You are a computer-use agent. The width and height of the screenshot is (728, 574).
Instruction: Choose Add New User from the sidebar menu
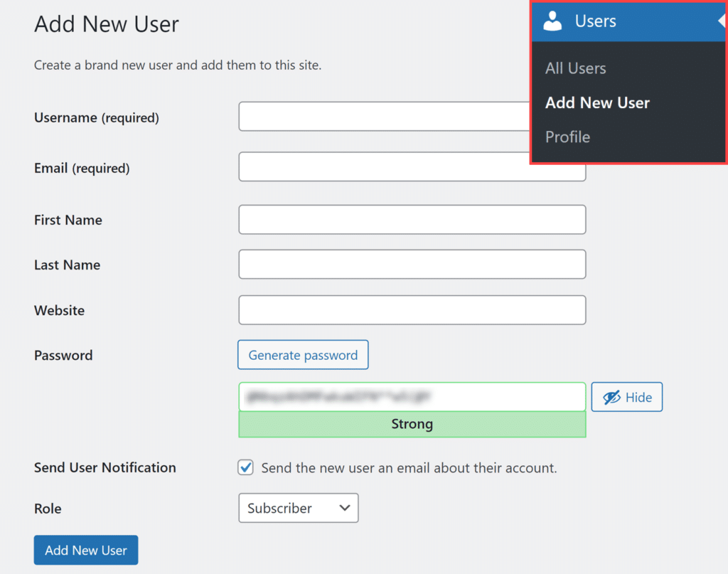[597, 102]
